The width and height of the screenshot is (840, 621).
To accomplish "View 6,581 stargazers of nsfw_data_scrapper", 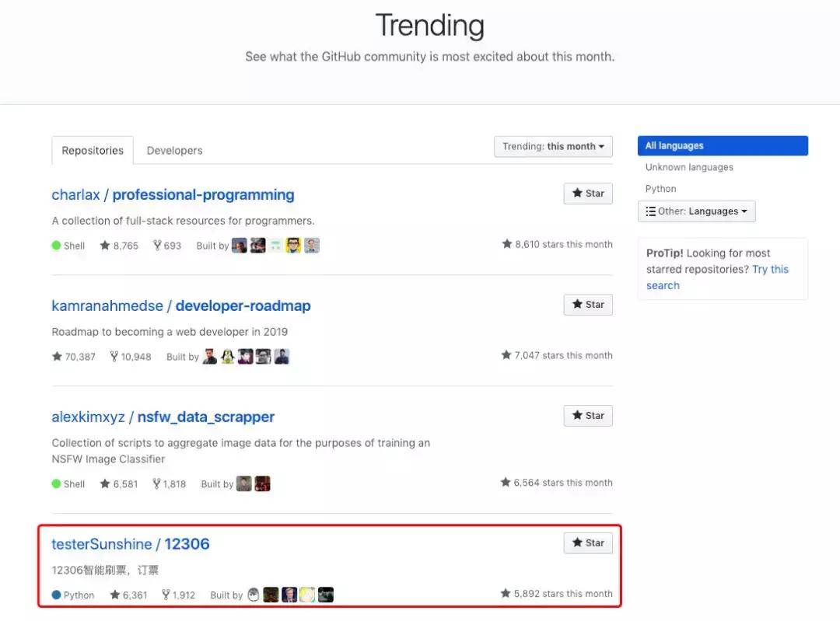I will coord(119,484).
